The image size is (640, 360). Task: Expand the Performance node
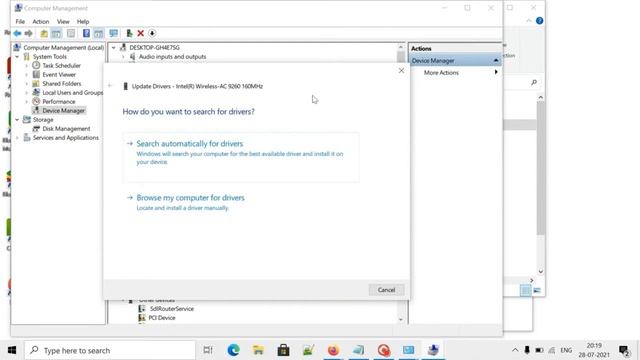pos(27,102)
